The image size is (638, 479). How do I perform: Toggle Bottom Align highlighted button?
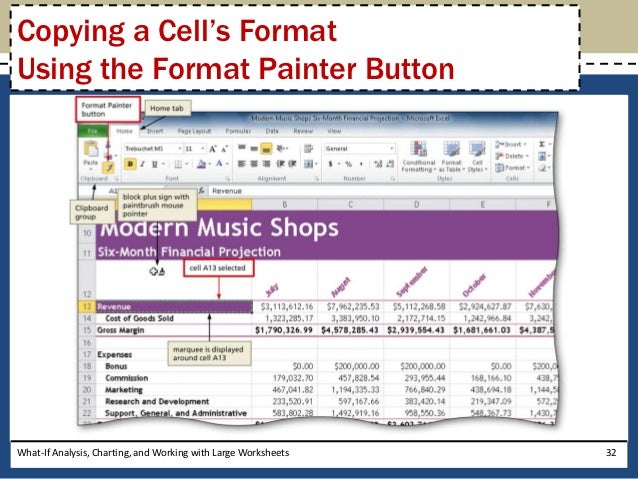click(x=266, y=149)
